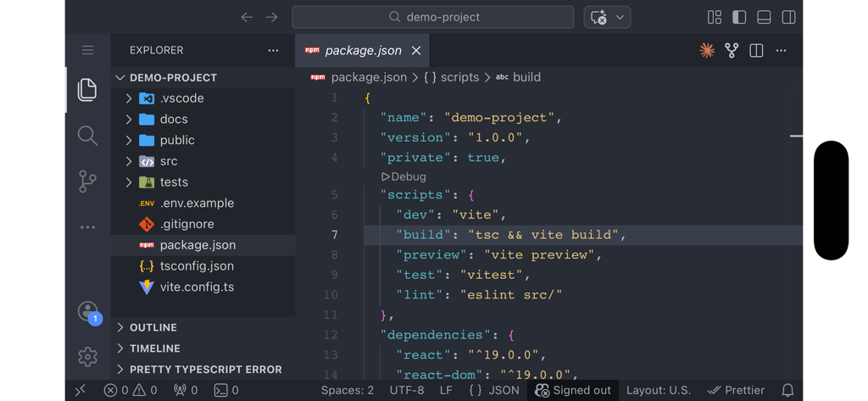Show additional views via activity bar ellipsis

[x=87, y=227]
